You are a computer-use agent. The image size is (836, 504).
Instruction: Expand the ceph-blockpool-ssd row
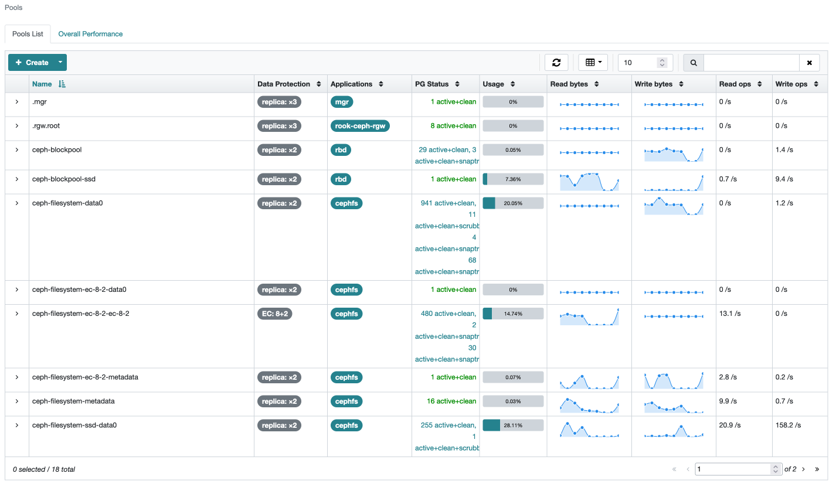[17, 179]
